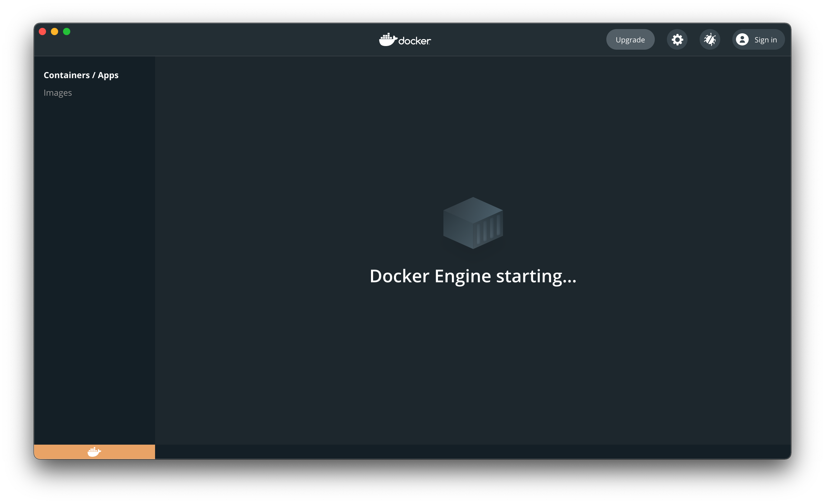Screen dimensions: 825x504
Task: Click the yellow minimize window button
Action: pyautogui.click(x=55, y=31)
